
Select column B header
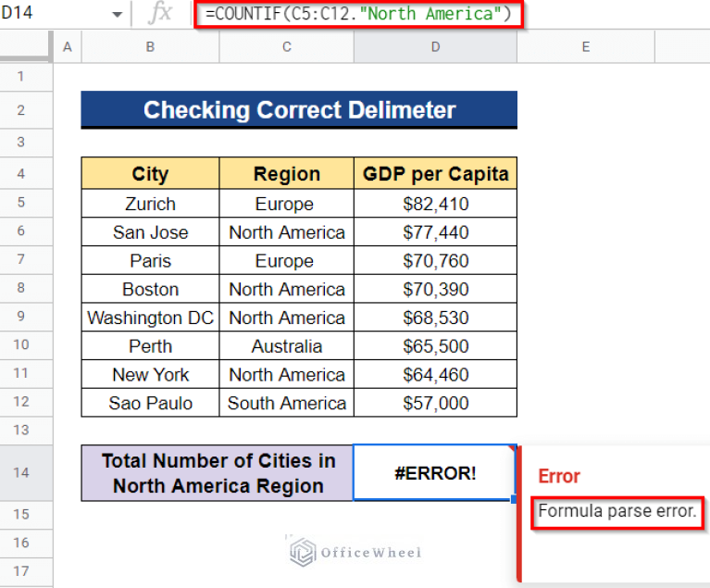(x=150, y=46)
